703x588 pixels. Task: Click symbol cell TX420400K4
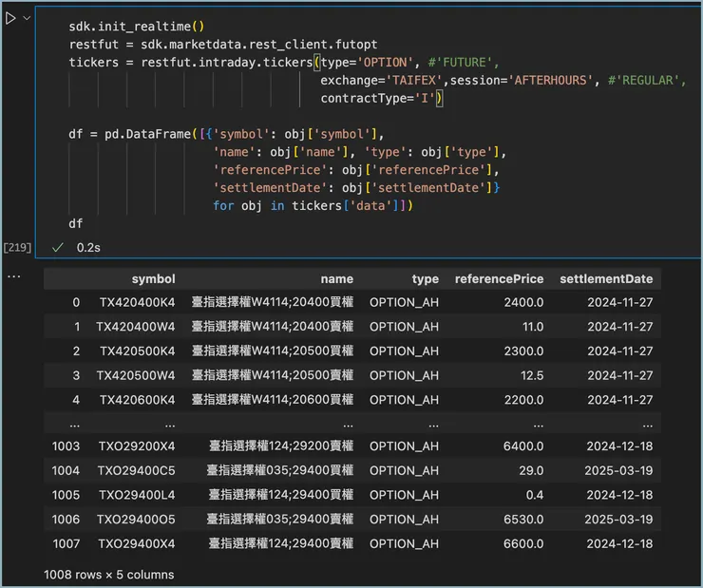136,302
